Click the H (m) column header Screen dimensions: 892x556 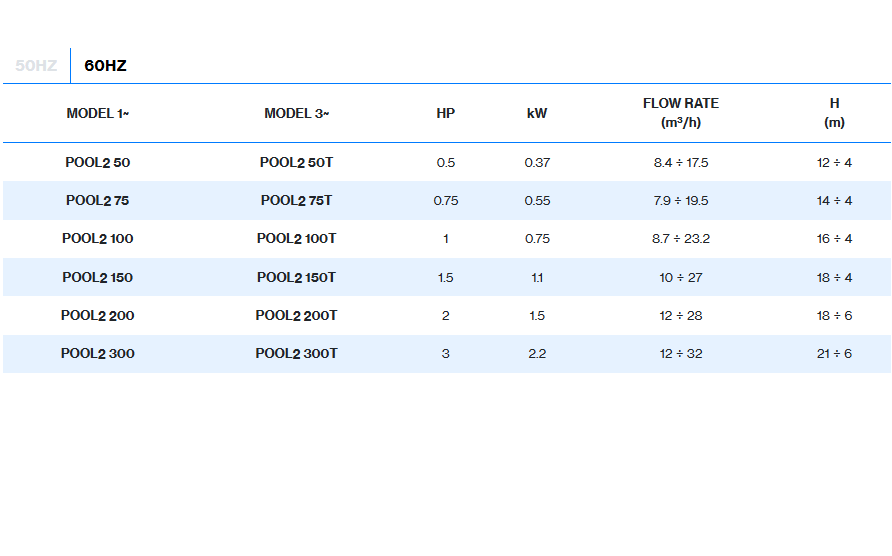tap(834, 113)
